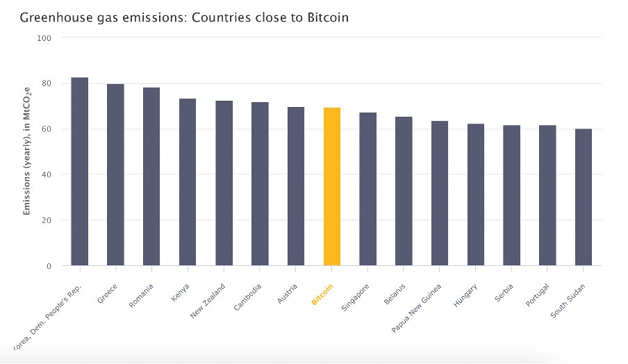Select the Papua New Guinea bar
628x364 pixels.
(x=440, y=193)
